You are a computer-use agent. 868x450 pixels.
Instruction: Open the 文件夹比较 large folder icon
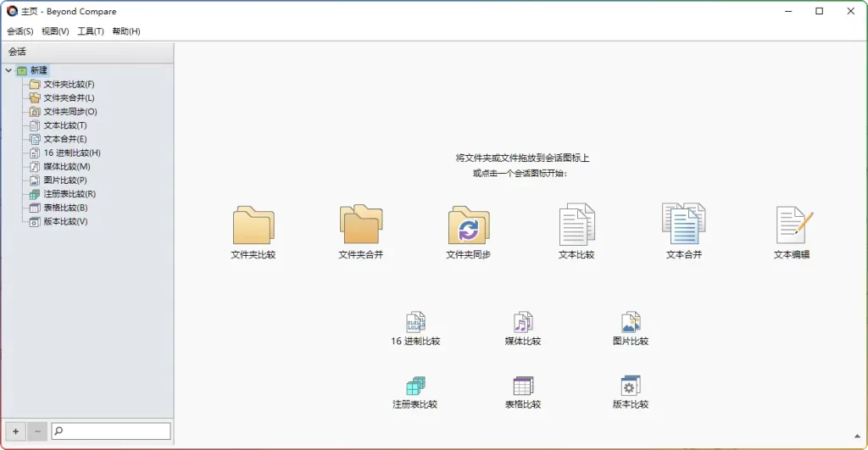pos(253,225)
